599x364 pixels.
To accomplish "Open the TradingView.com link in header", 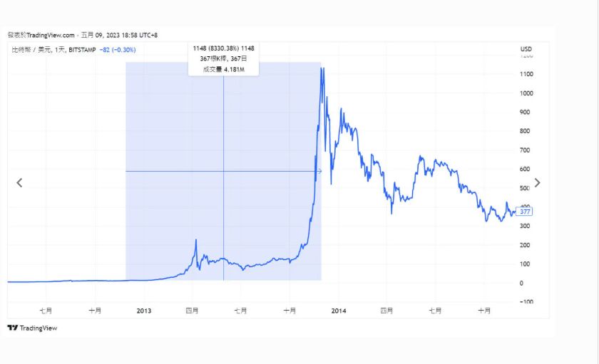I will (51, 35).
